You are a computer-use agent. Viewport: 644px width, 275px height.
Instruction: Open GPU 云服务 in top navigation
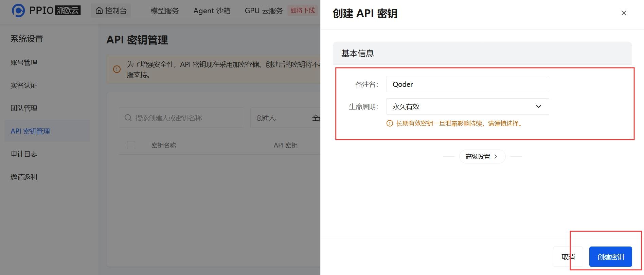click(x=264, y=11)
